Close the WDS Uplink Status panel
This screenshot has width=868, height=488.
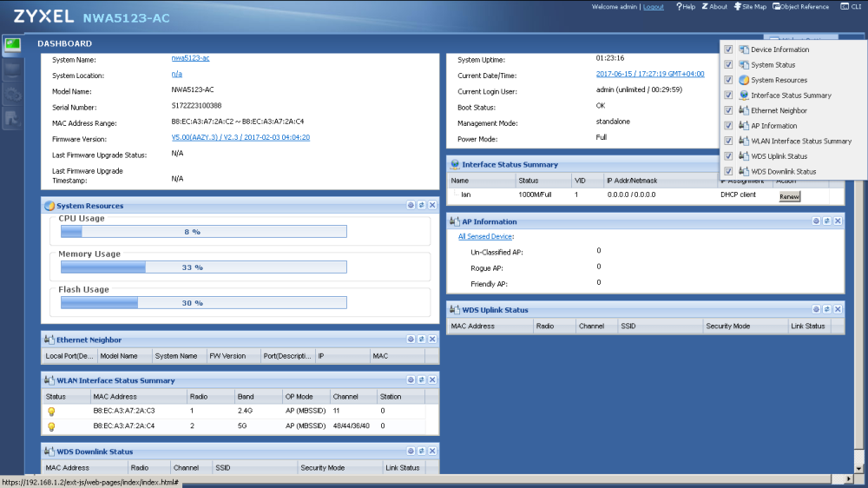[838, 309]
